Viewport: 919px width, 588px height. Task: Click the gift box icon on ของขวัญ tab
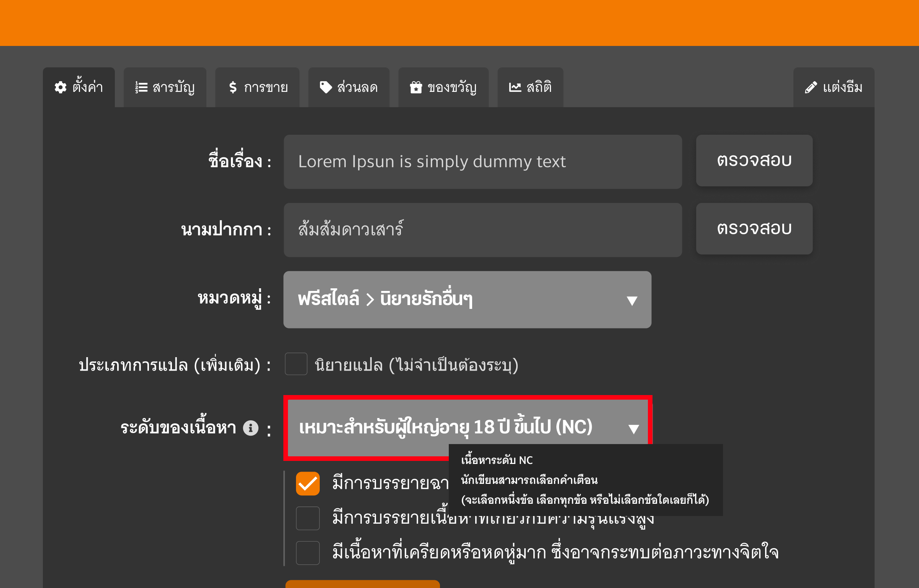click(416, 88)
